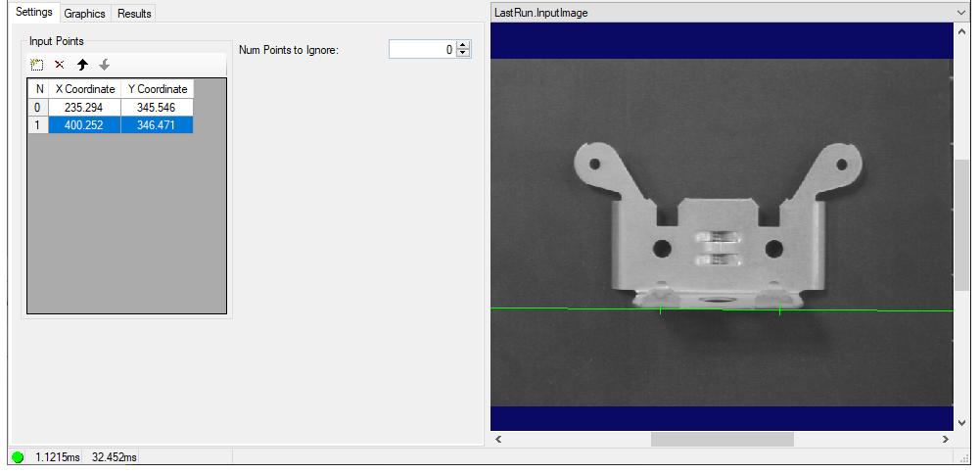Screen dimensions: 980x474
Task: Click Y Coordinate cell 345.546
Action: tap(157, 108)
